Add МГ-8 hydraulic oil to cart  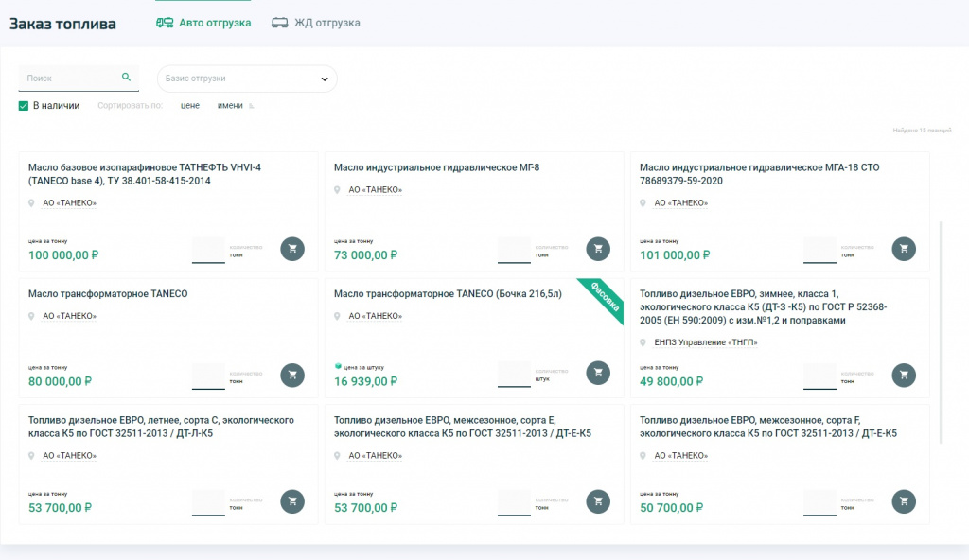coord(598,249)
